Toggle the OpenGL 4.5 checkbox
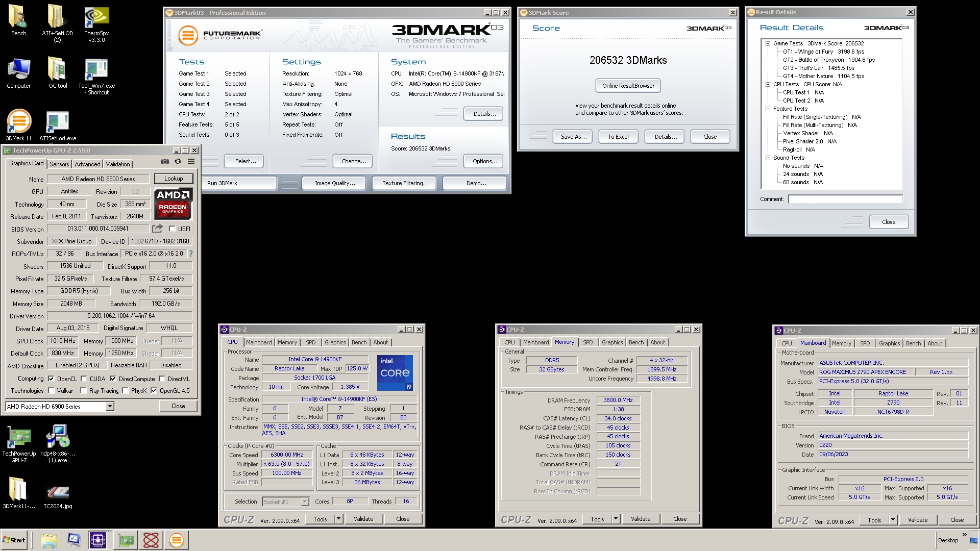The height and width of the screenshot is (551, 980). coord(154,391)
